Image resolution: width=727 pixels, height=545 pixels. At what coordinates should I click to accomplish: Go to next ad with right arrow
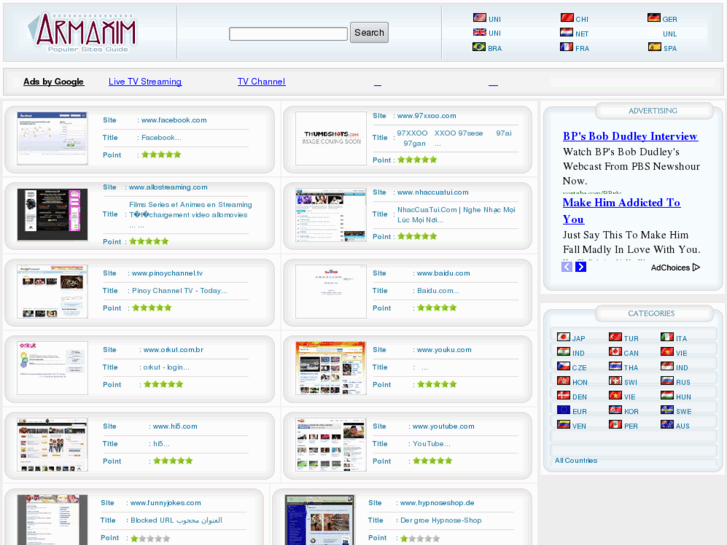pyautogui.click(x=580, y=267)
